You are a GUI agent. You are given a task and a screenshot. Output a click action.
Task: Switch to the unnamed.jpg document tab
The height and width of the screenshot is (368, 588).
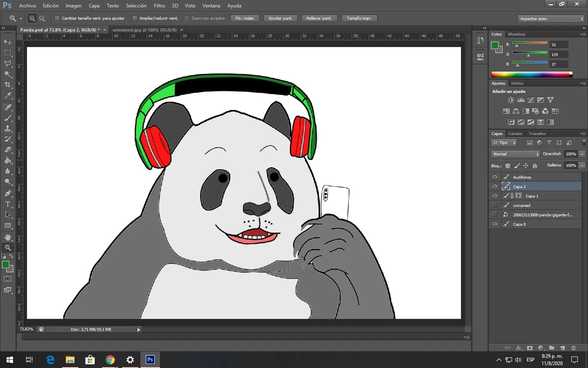click(x=145, y=29)
